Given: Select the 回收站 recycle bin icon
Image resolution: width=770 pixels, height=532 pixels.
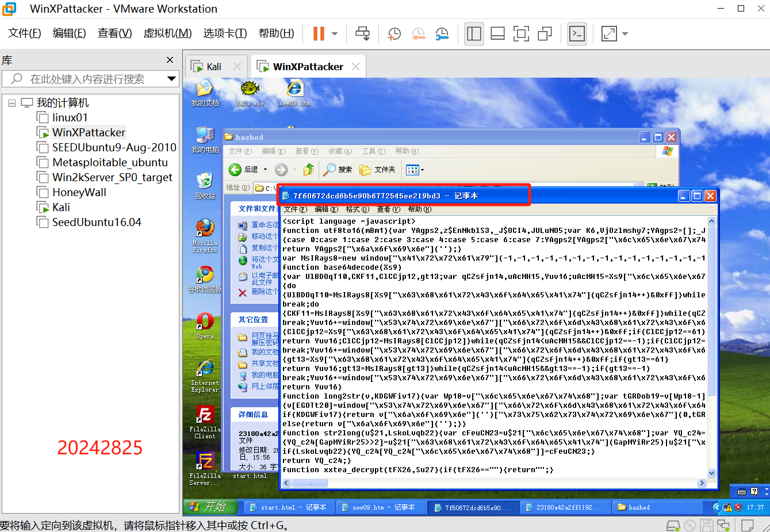Looking at the screenshot, I should click(205, 186).
